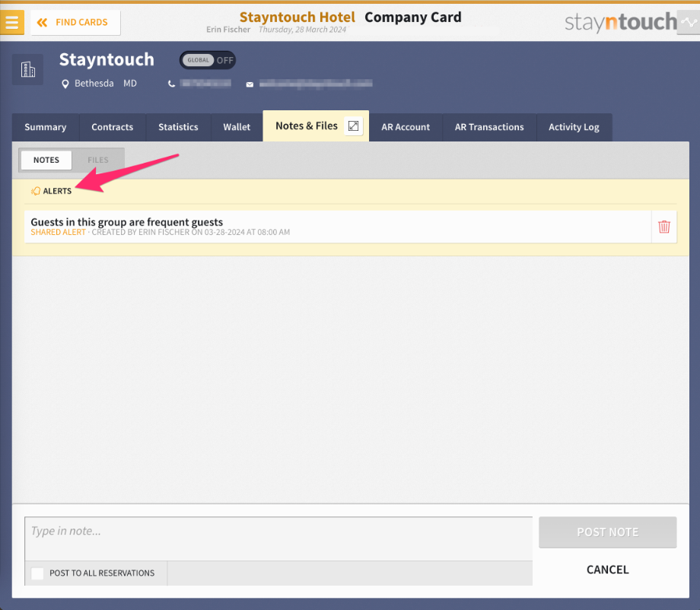Select the Notes & Files tab
Screen dimensions: 700x610
coord(306,126)
